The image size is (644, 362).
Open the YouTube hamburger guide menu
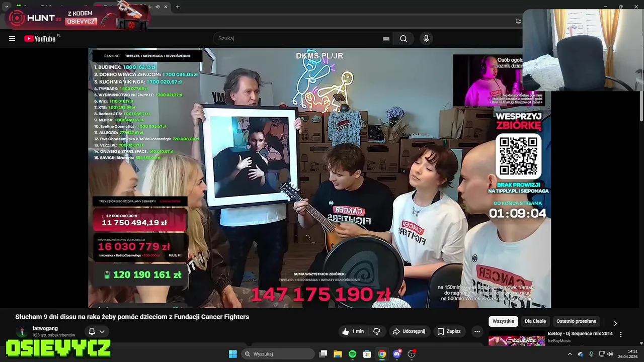coord(12,39)
